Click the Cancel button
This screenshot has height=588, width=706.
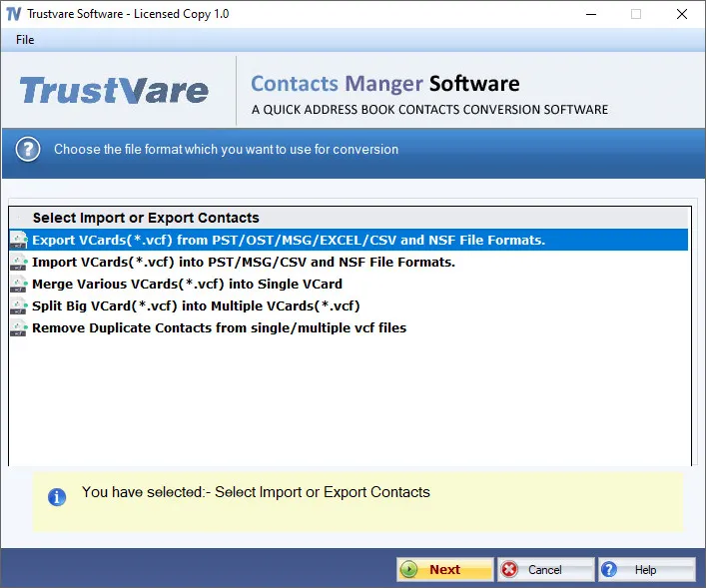point(546,570)
